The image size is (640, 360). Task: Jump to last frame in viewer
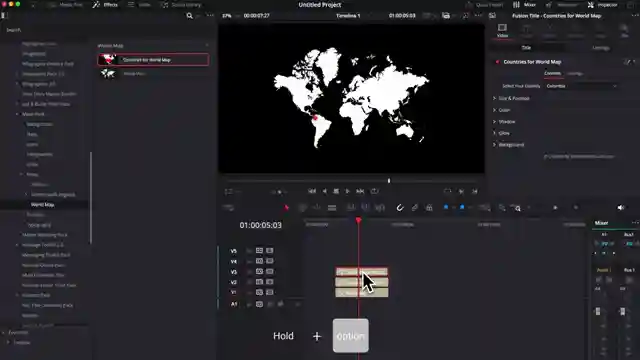tap(360, 191)
